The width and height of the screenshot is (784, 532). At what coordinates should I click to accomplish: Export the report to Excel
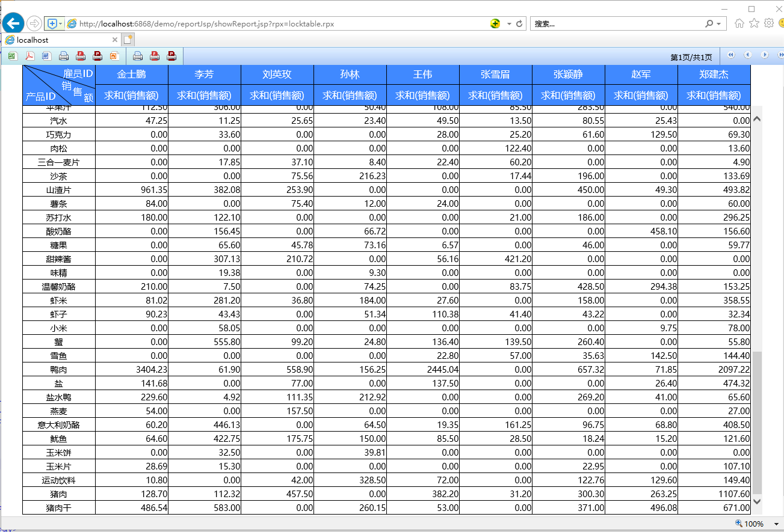pyautogui.click(x=12, y=56)
